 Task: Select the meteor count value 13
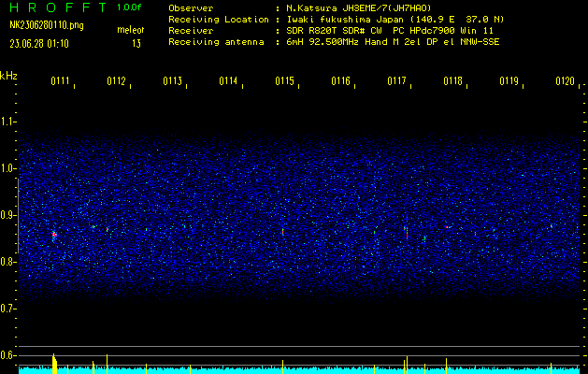pos(136,44)
